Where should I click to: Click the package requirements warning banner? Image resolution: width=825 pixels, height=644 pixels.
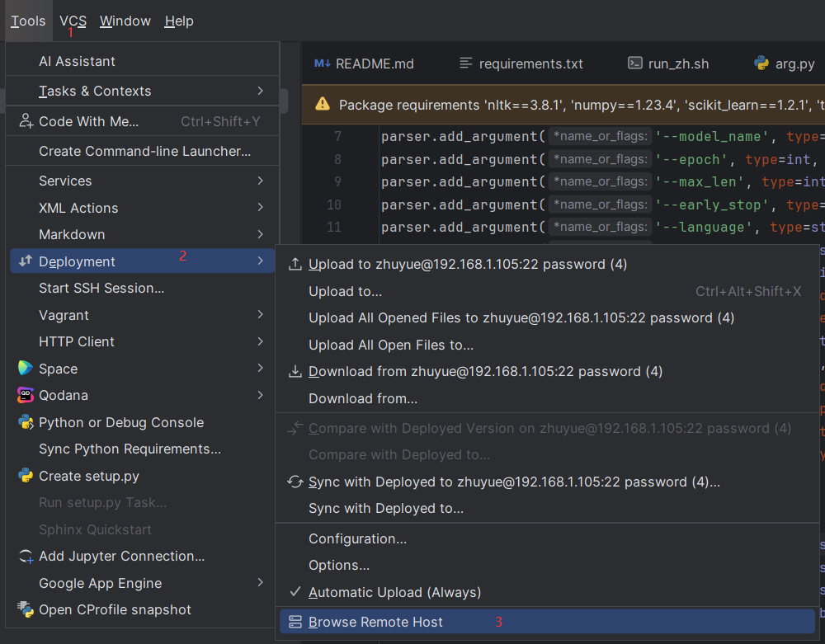coord(569,105)
